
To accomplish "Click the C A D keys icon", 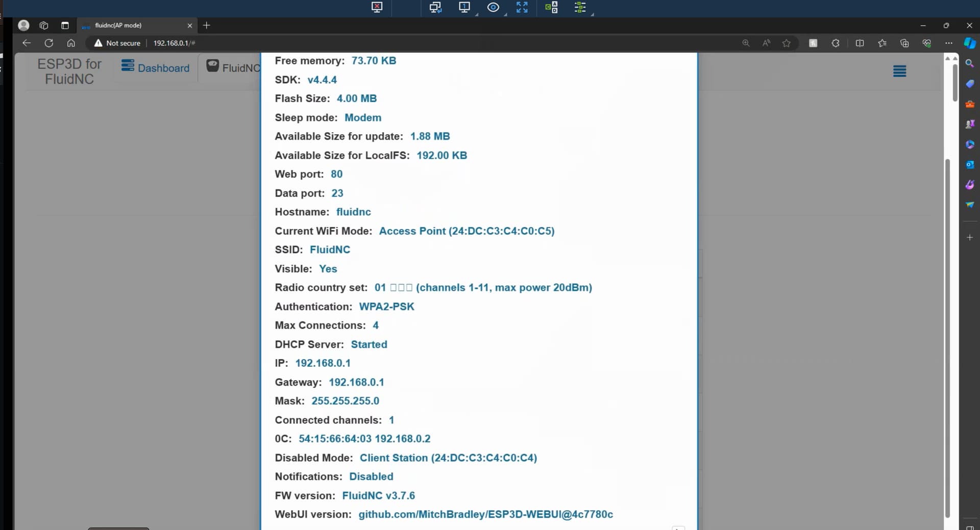I will [x=551, y=7].
